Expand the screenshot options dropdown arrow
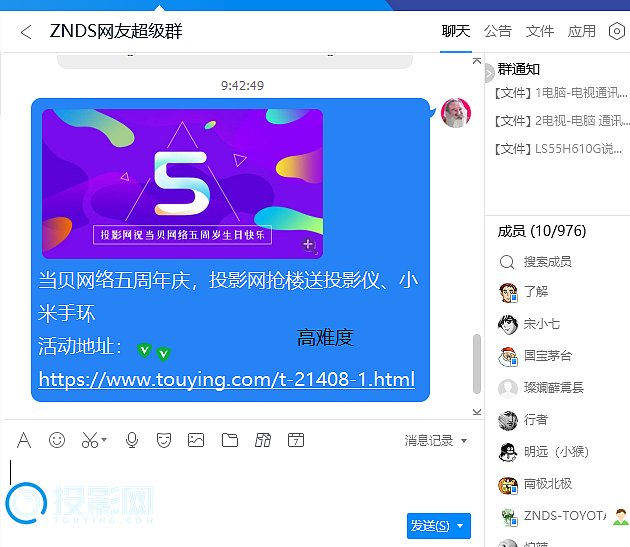The width and height of the screenshot is (630, 547). point(104,440)
